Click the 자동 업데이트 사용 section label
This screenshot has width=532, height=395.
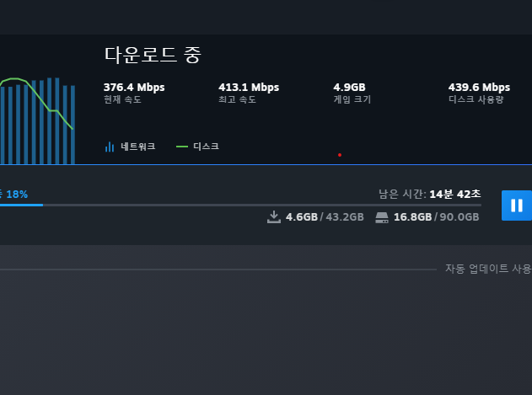click(488, 269)
